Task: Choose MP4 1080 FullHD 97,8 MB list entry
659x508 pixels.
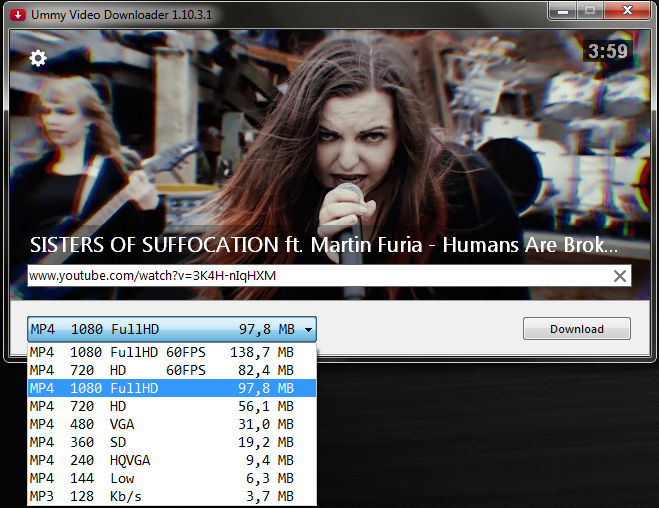Action: (x=172, y=388)
